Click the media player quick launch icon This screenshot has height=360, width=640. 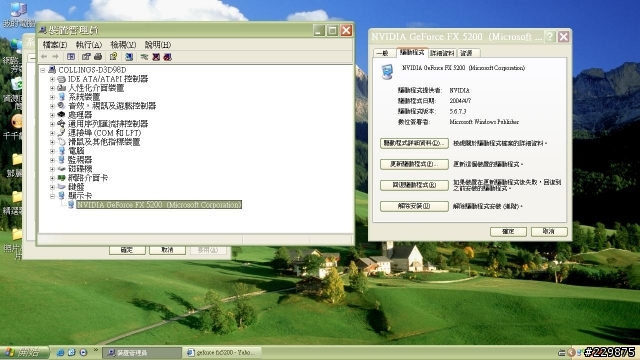[83, 352]
